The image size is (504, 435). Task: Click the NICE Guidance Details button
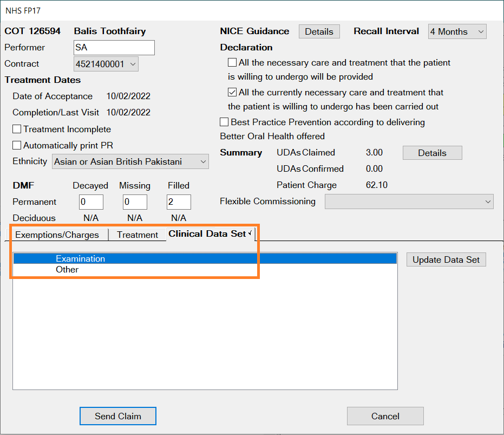pos(319,31)
